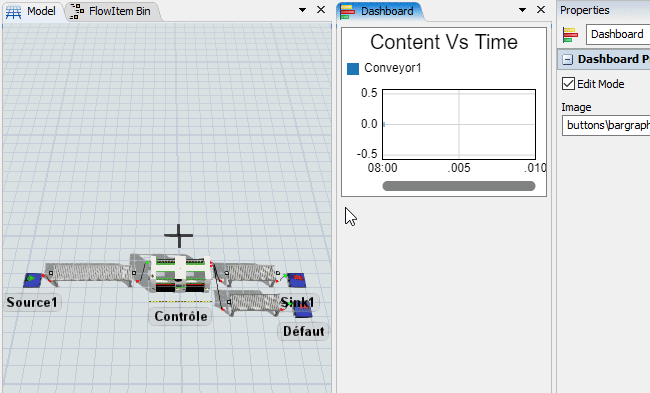Click the FlowItem Bin tab icon
The image size is (650, 393).
tap(77, 12)
